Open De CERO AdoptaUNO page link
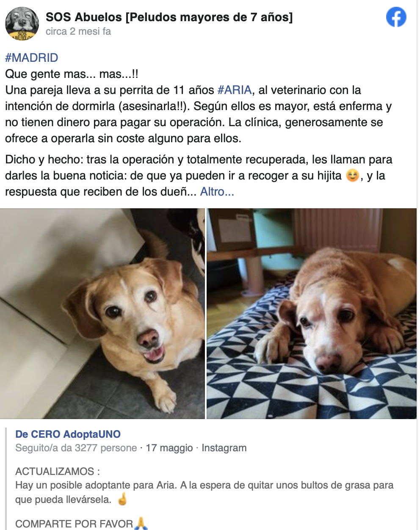 pyautogui.click(x=68, y=434)
